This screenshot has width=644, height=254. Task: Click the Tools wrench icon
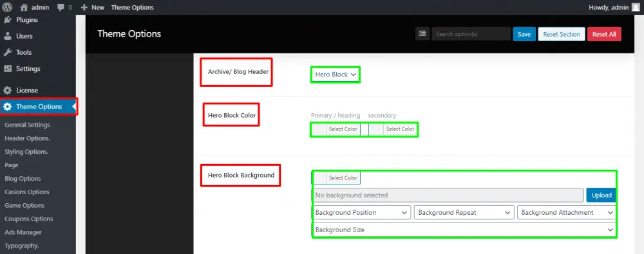(8, 53)
